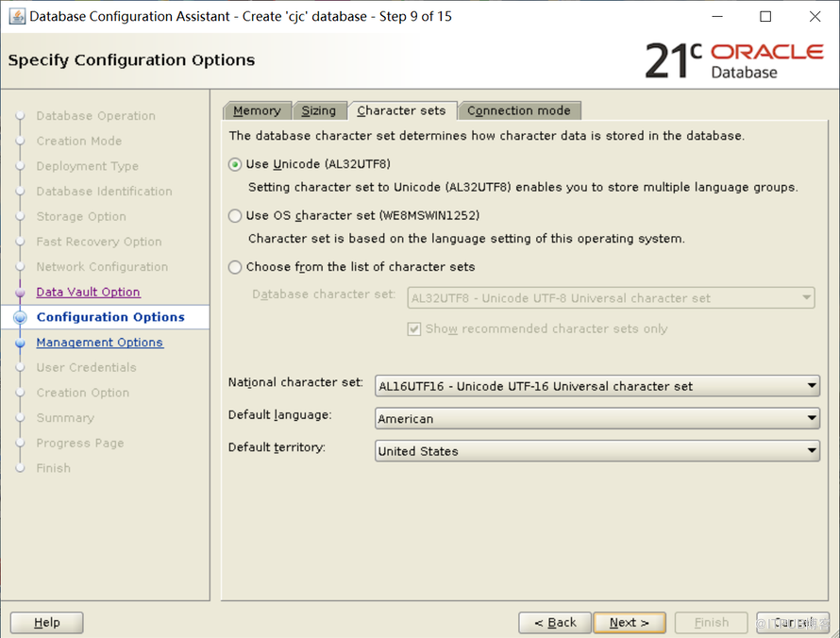This screenshot has width=840, height=638.
Task: Click the Oracle 21c Database logo
Action: (733, 61)
